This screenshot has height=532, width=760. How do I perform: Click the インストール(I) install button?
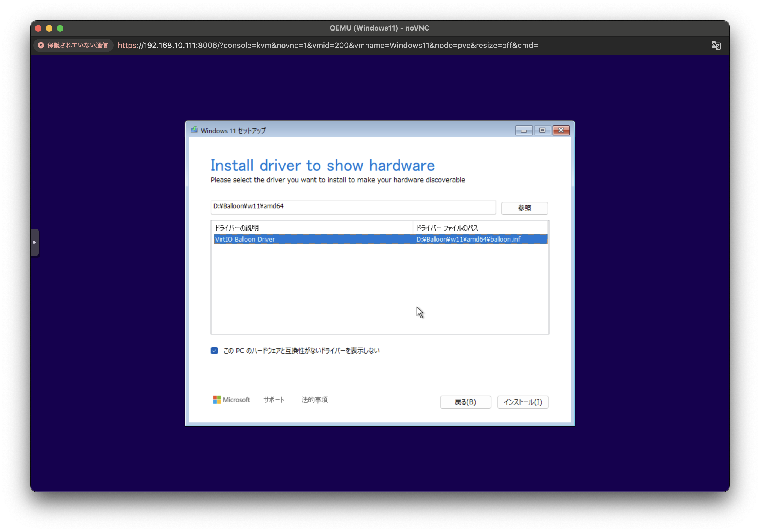coord(523,402)
